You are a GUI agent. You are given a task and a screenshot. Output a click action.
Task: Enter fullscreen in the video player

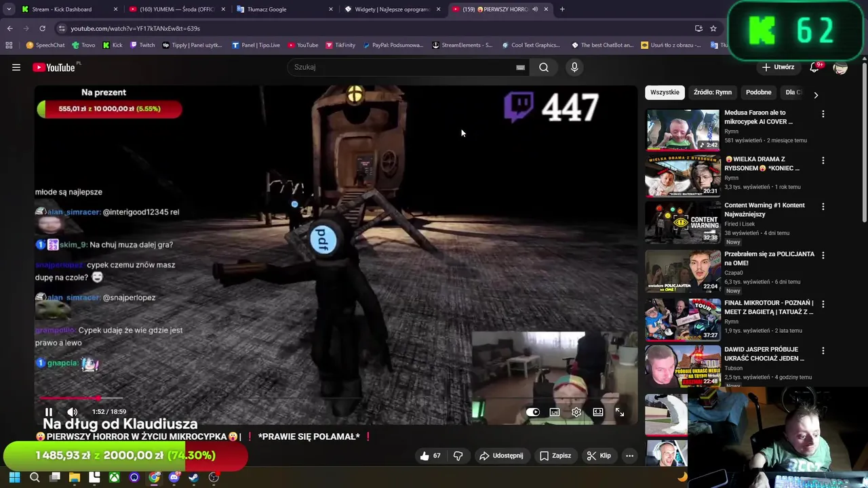point(620,412)
